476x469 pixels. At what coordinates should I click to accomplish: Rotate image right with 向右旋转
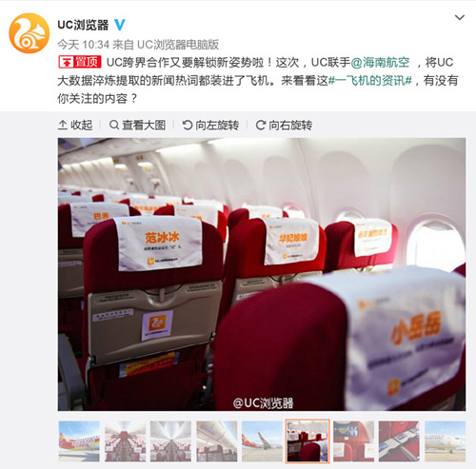[x=284, y=126]
